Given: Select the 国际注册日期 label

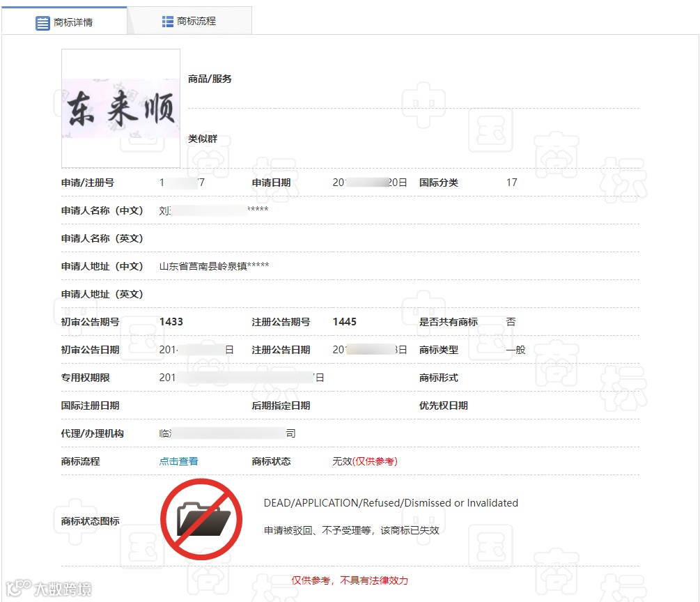Looking at the screenshot, I should pyautogui.click(x=90, y=406).
